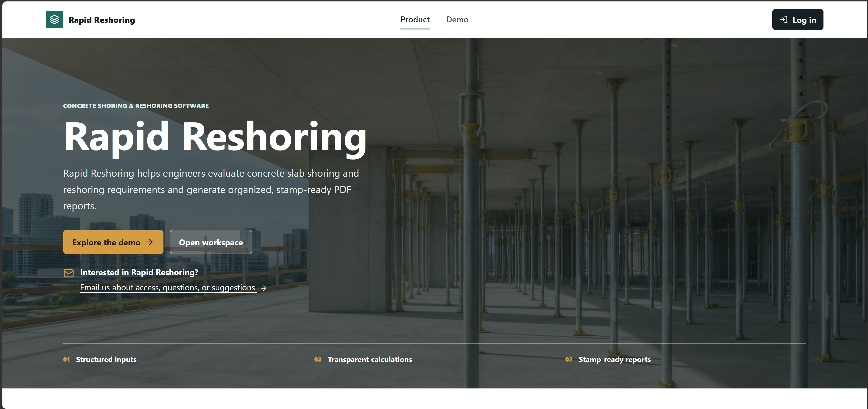Click the Structured inputs label

click(106, 359)
